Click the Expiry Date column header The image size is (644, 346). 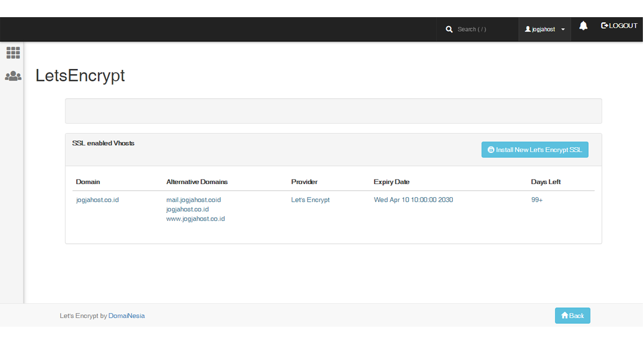[x=391, y=182]
